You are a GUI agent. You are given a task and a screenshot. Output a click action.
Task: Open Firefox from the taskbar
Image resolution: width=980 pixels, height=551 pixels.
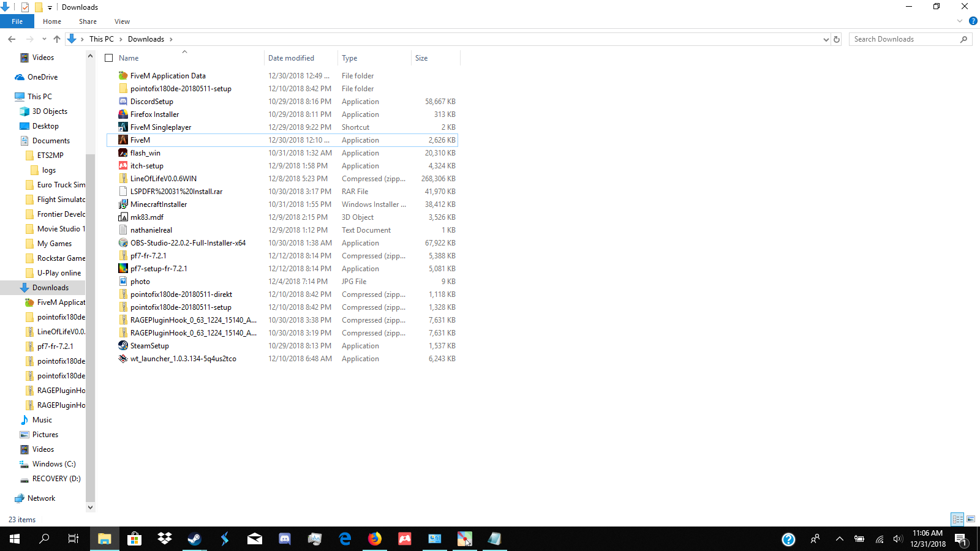pyautogui.click(x=375, y=539)
